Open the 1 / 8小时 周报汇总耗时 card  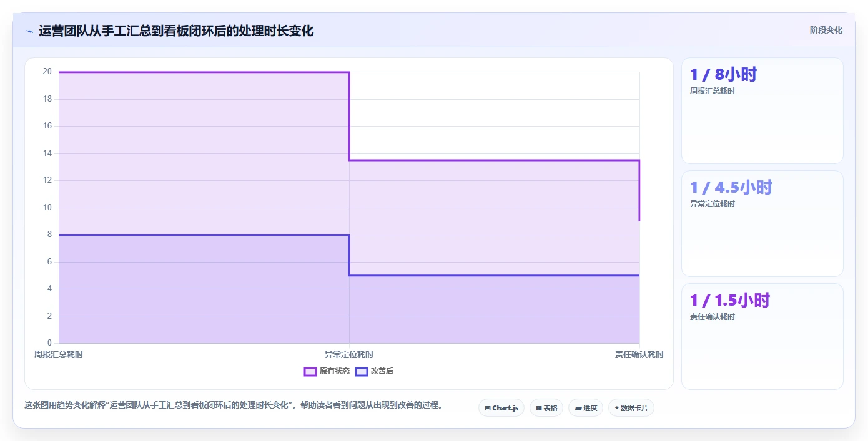[762, 111]
